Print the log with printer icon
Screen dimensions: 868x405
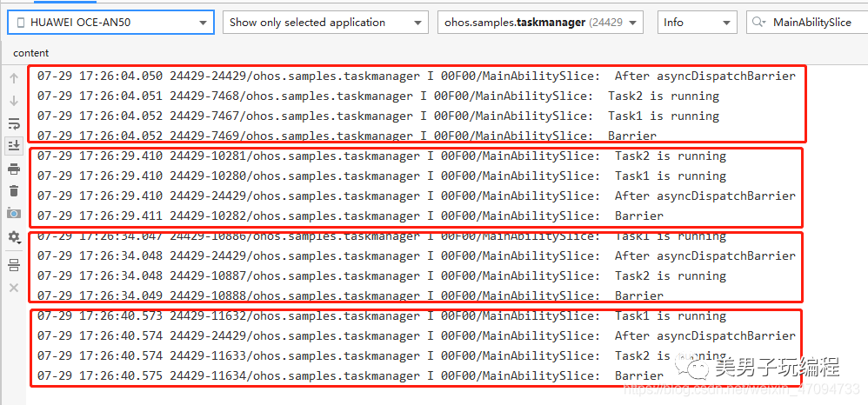click(x=14, y=169)
